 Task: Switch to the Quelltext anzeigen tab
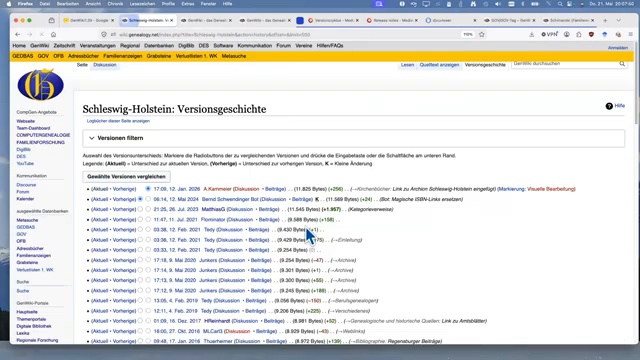tap(439, 65)
